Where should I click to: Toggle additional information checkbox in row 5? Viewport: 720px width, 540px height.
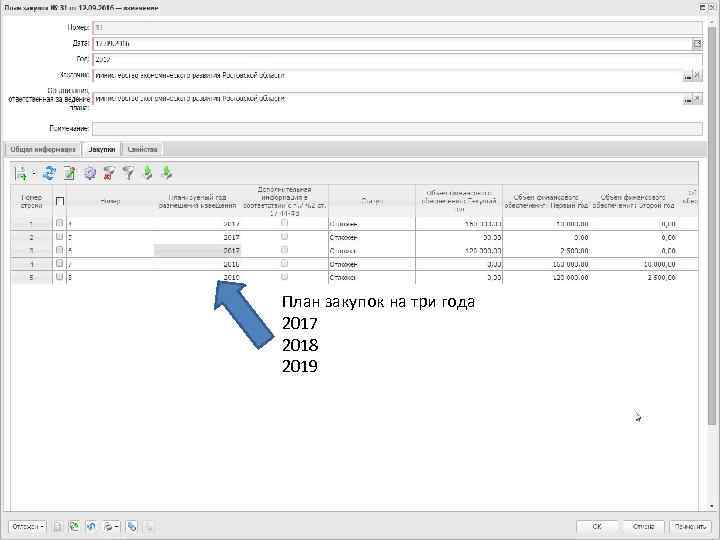[284, 277]
